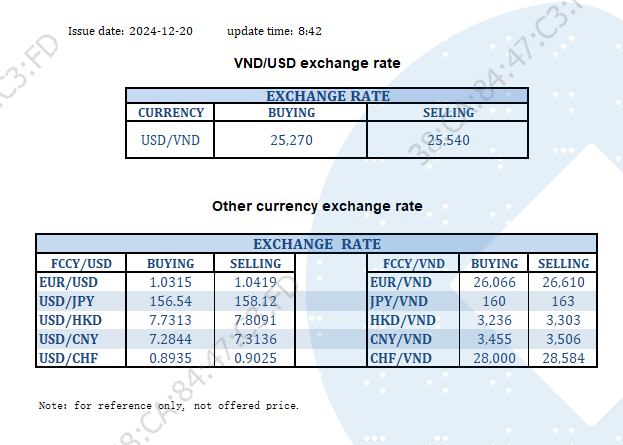Screen dimensions: 623x445
Task: Click the USD/JPY selling rate 158.12
Action: tap(256, 302)
